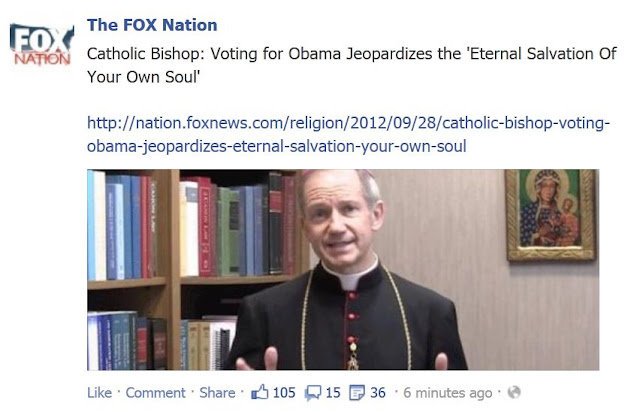Click Comment under the post
This screenshot has width=640, height=412.
[155, 393]
